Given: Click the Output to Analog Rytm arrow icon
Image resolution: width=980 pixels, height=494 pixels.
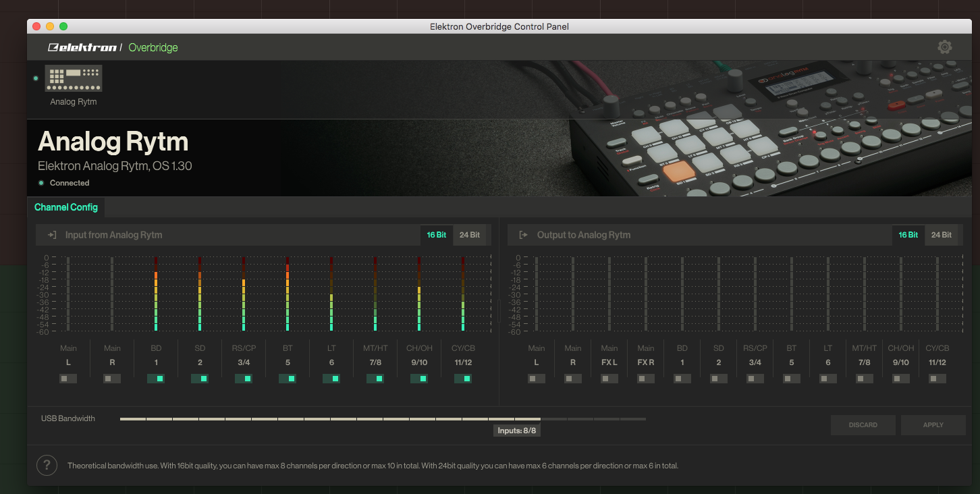Looking at the screenshot, I should pos(523,235).
